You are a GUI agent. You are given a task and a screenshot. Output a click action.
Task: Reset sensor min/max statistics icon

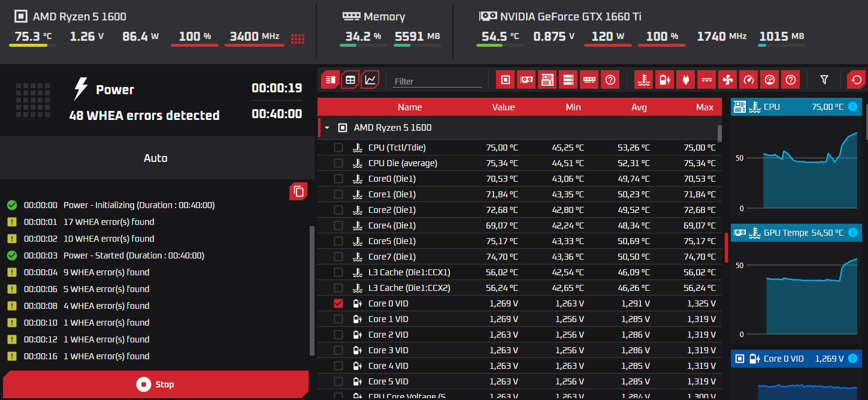click(x=856, y=79)
